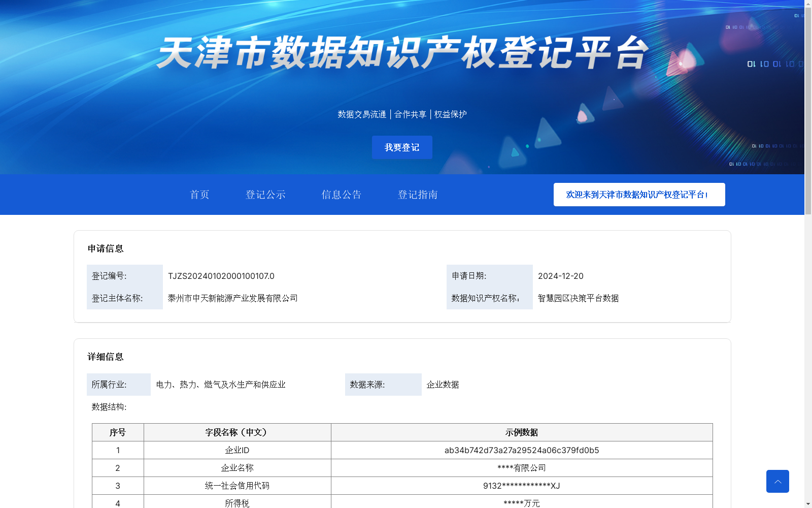Screen dimensions: 812x508
Task: Click the 示例数据 column header
Action: click(x=522, y=432)
